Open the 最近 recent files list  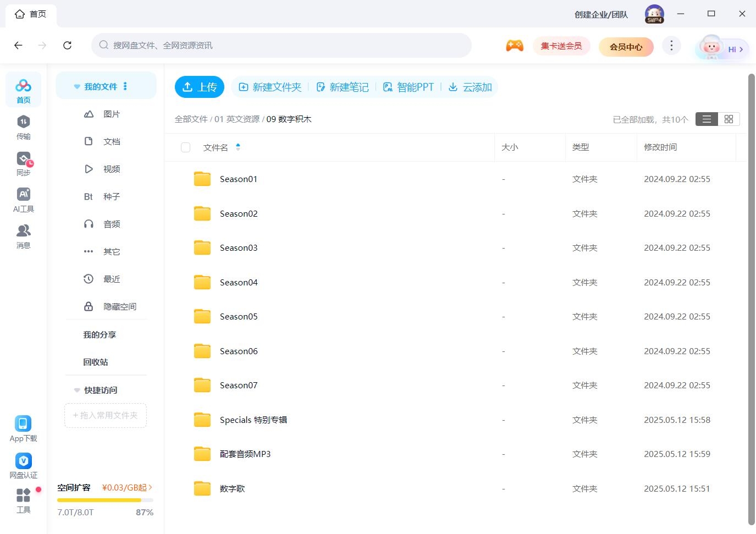[x=106, y=279]
